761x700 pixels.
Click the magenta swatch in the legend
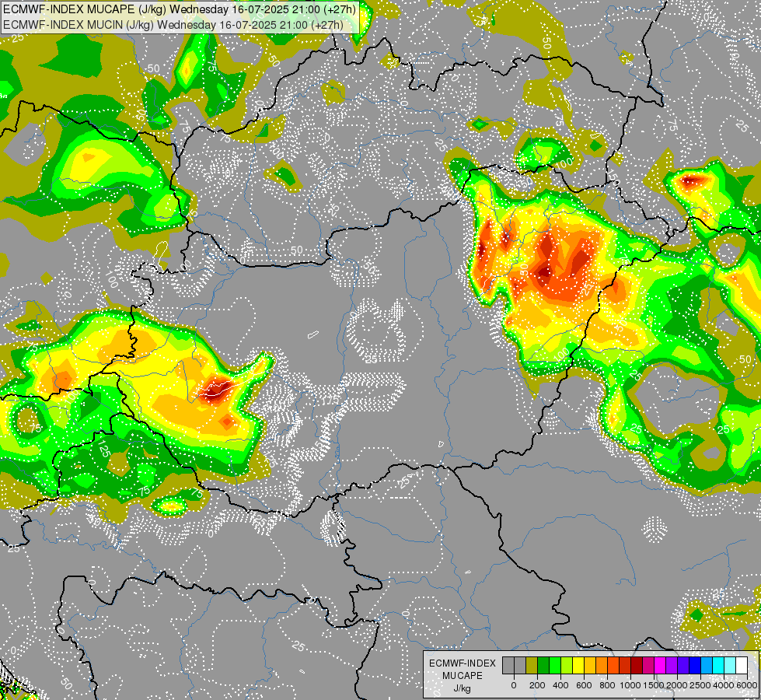661,665
